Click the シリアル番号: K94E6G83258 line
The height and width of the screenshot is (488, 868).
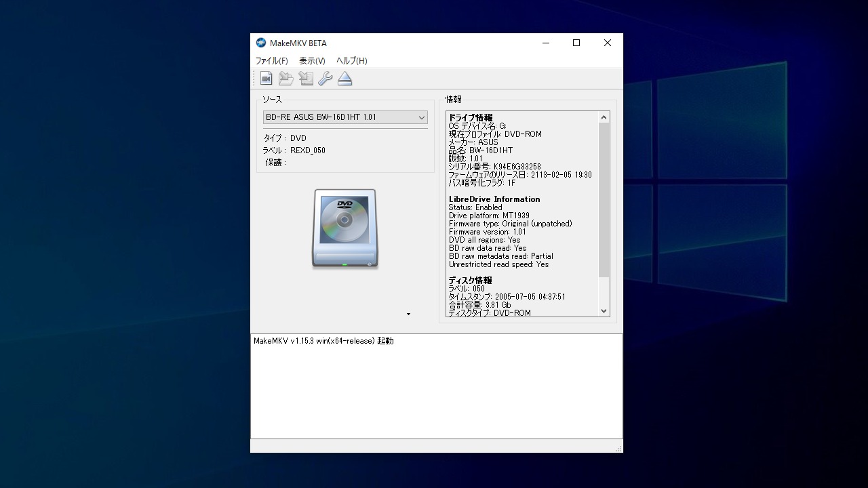[x=494, y=167]
